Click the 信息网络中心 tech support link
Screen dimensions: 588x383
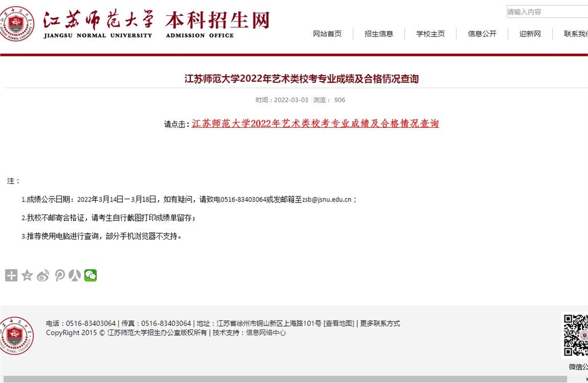click(266, 333)
